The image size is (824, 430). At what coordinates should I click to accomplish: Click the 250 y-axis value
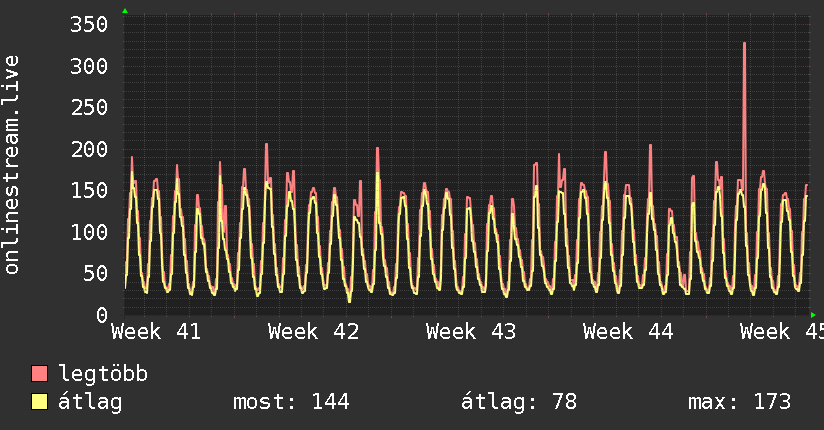pyautogui.click(x=89, y=108)
